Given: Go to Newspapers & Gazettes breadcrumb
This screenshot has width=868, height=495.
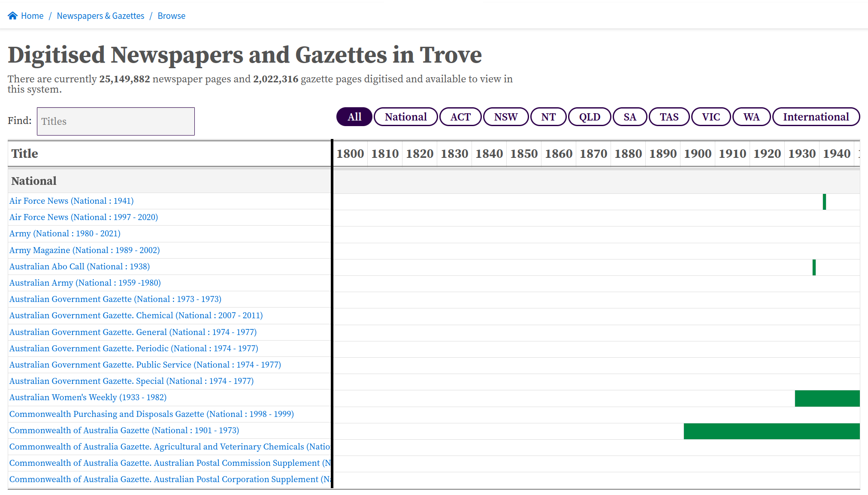Looking at the screenshot, I should [100, 16].
